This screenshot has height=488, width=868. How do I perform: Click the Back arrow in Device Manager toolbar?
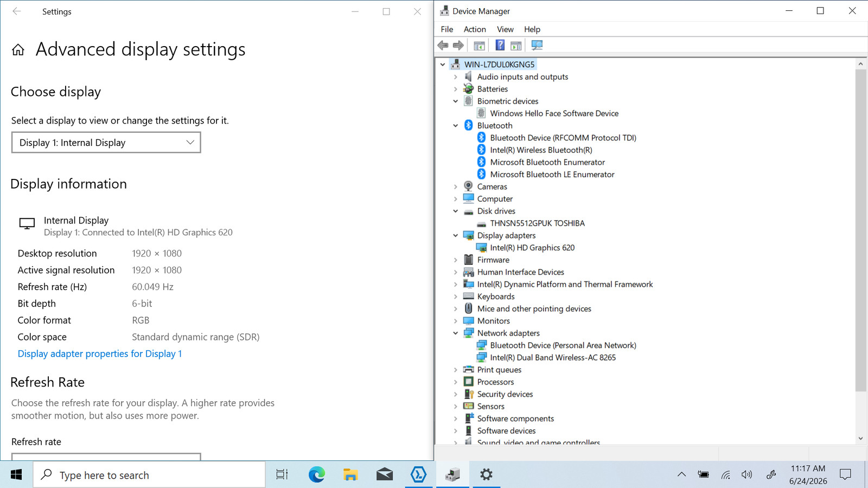[x=443, y=46]
